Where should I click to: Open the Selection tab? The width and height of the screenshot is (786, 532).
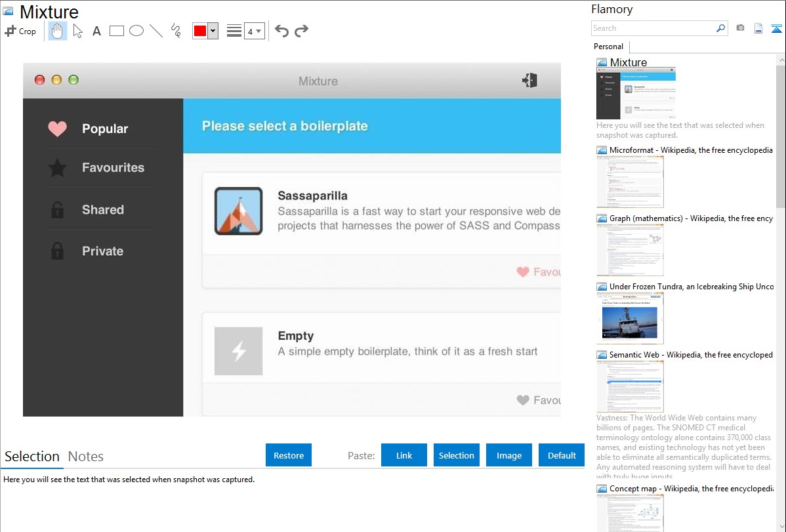(x=32, y=457)
